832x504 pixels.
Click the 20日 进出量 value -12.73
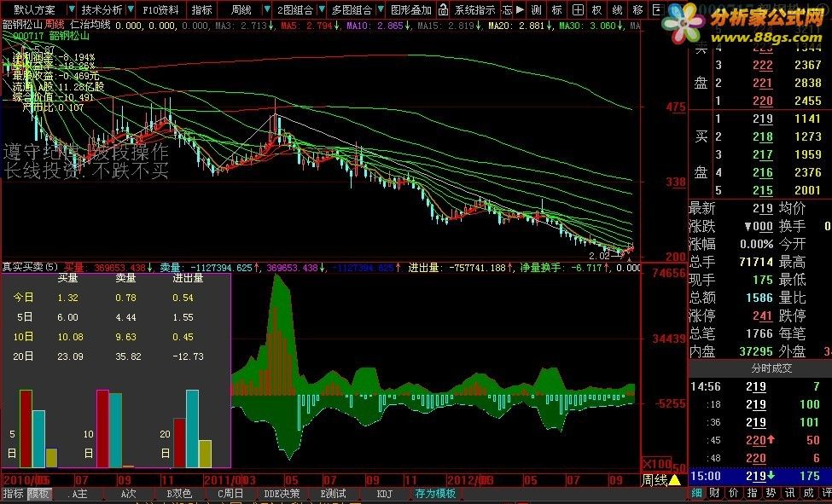188,356
